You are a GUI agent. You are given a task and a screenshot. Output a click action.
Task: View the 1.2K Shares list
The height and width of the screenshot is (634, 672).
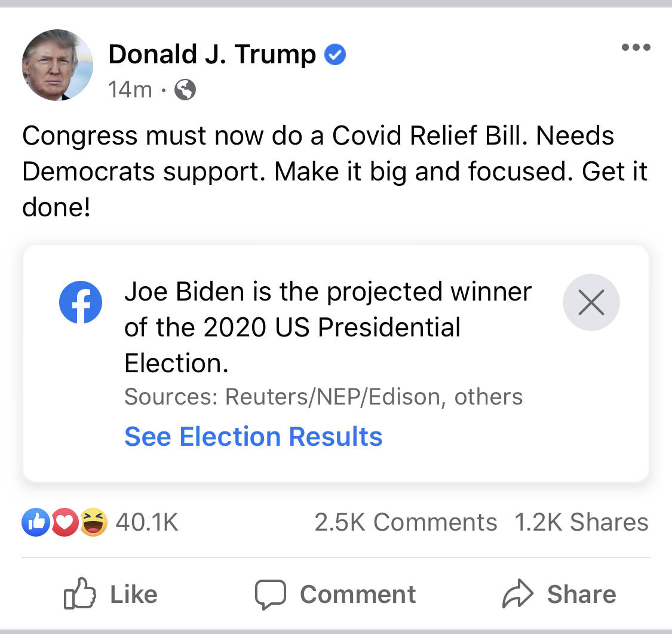click(582, 522)
